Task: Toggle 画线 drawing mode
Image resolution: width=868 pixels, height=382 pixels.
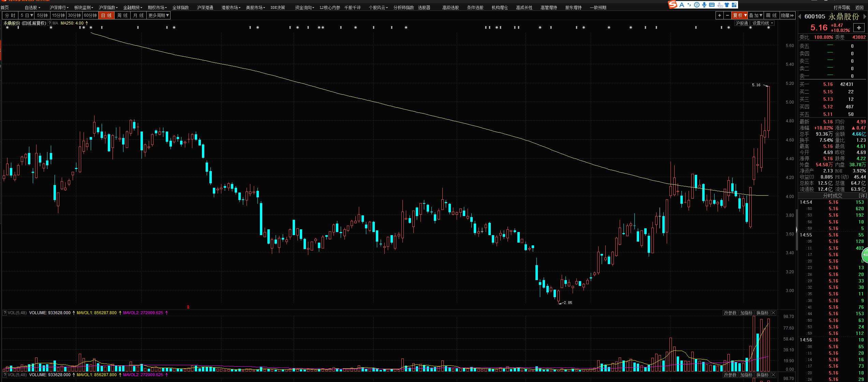Action: [x=771, y=15]
